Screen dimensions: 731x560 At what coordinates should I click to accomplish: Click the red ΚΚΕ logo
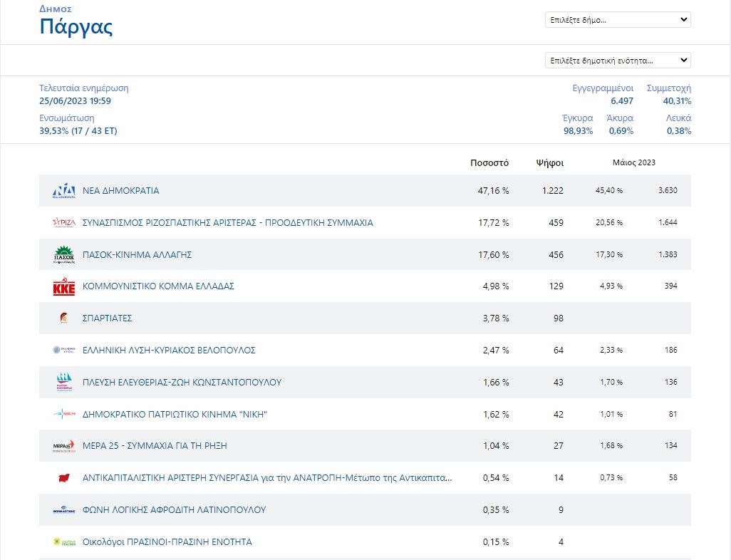(x=64, y=286)
